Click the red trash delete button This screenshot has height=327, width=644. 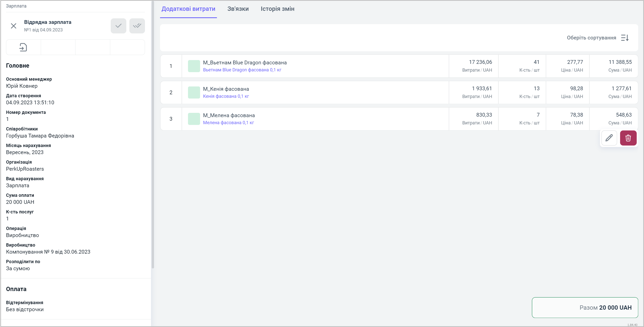tap(628, 138)
